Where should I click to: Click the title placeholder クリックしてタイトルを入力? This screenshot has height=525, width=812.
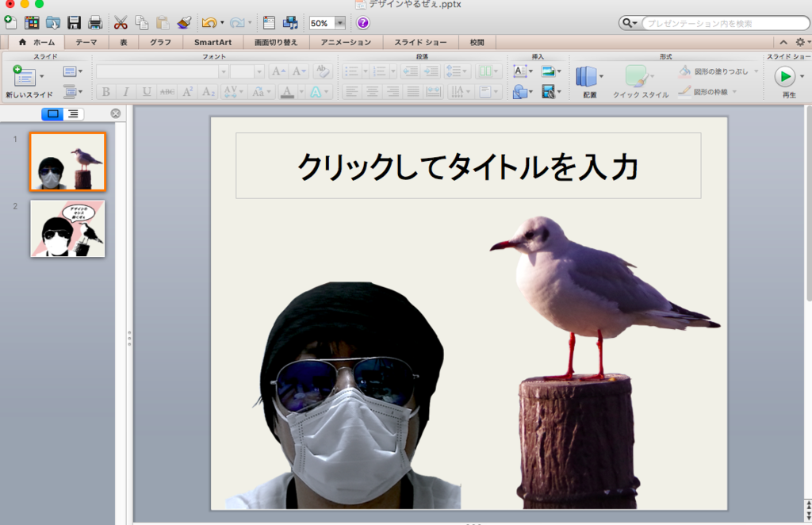468,166
